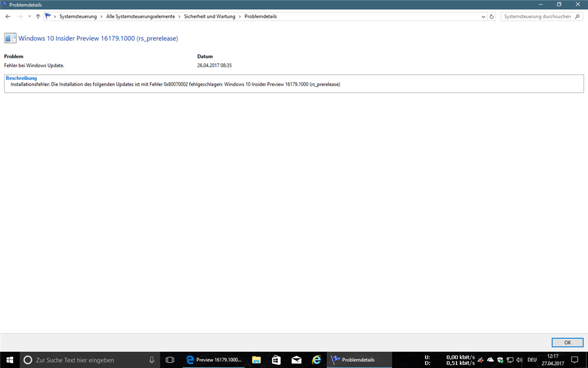Open Systemsteuerung breadcrumb
The height and width of the screenshot is (368, 588).
(78, 17)
